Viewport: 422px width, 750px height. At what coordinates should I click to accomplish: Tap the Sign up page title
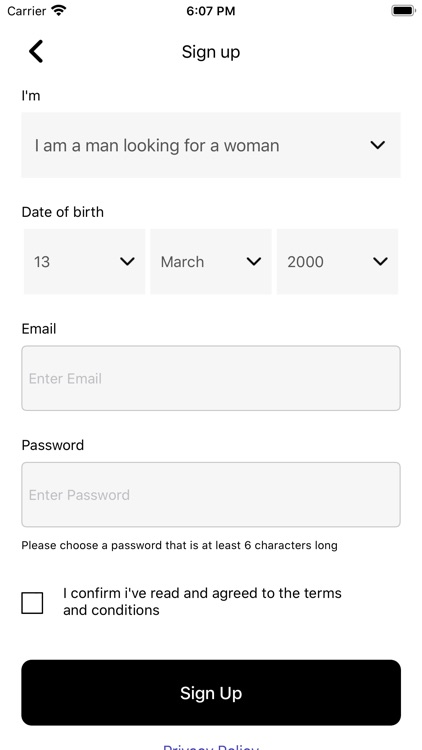pos(211,52)
